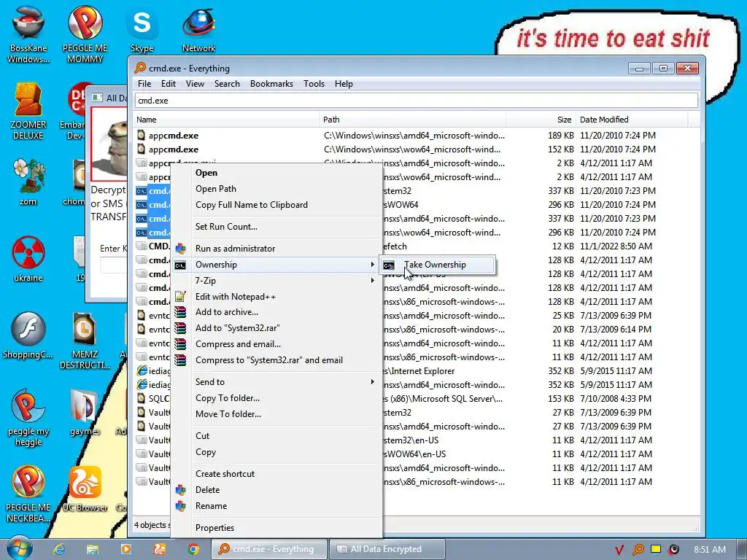This screenshot has height=560, width=747.
Task: Open UC Browser taskbar icon
Action: (x=159, y=549)
